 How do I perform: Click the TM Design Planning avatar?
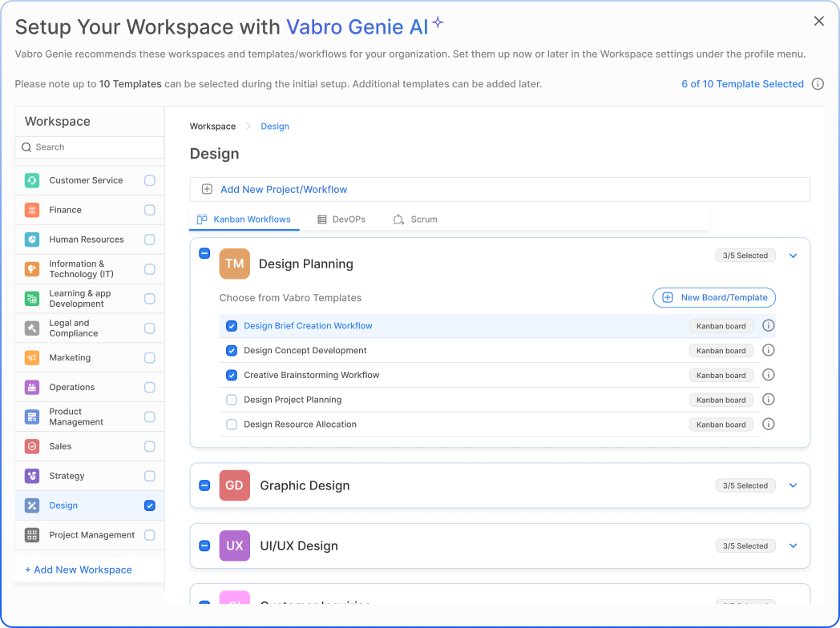[234, 264]
